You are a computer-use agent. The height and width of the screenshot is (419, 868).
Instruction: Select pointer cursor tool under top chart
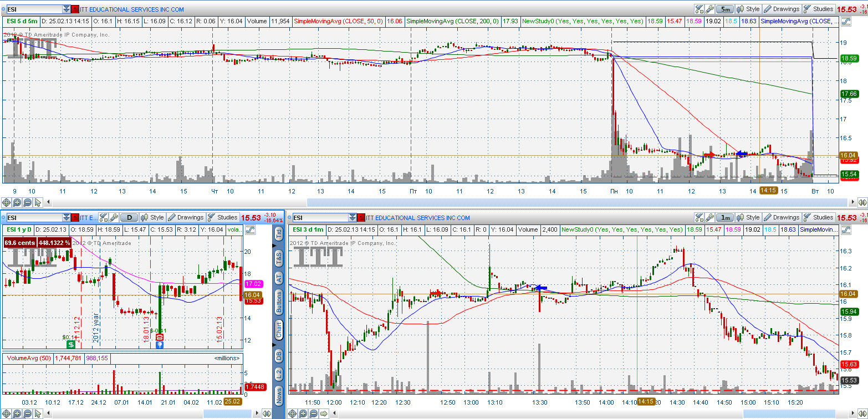37,203
